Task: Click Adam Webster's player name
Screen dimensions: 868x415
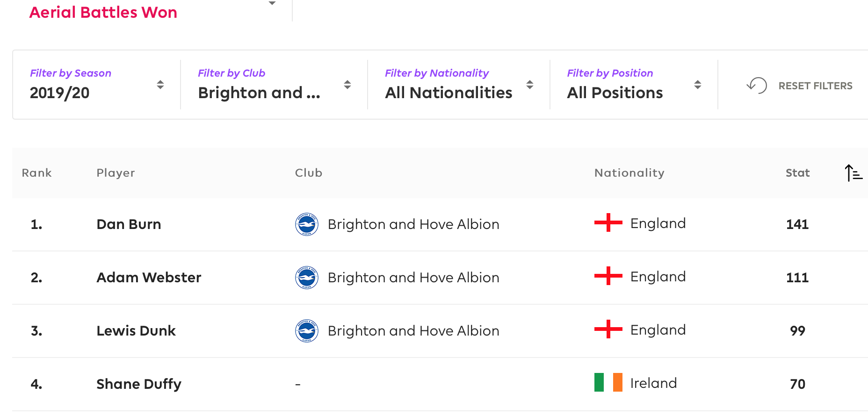Action: click(149, 278)
